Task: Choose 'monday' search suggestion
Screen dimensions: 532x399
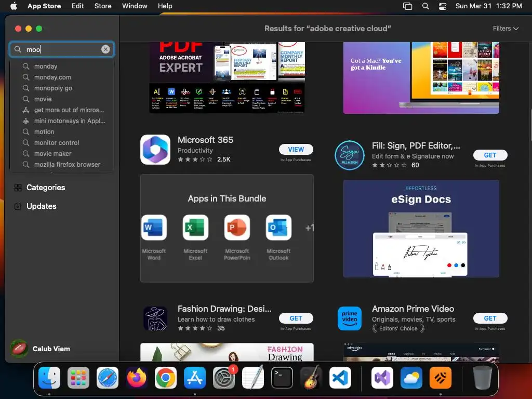Action: (x=62, y=66)
